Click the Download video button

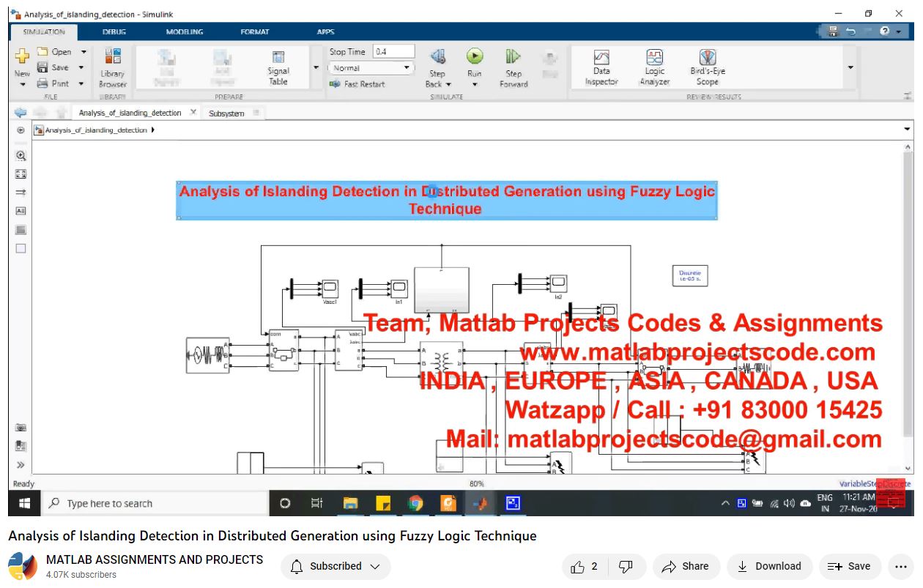click(768, 566)
